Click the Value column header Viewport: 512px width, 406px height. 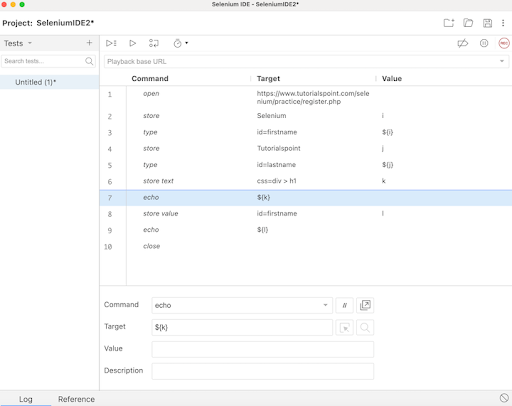click(392, 79)
